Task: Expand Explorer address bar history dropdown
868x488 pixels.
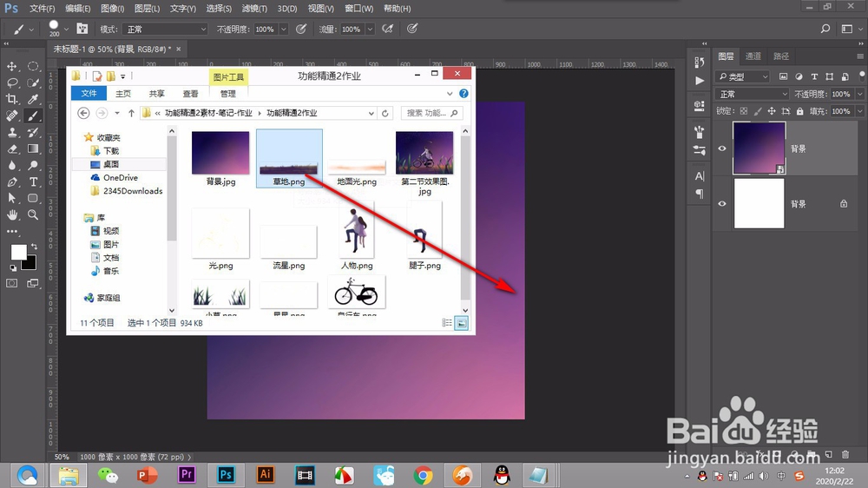Action: click(371, 113)
